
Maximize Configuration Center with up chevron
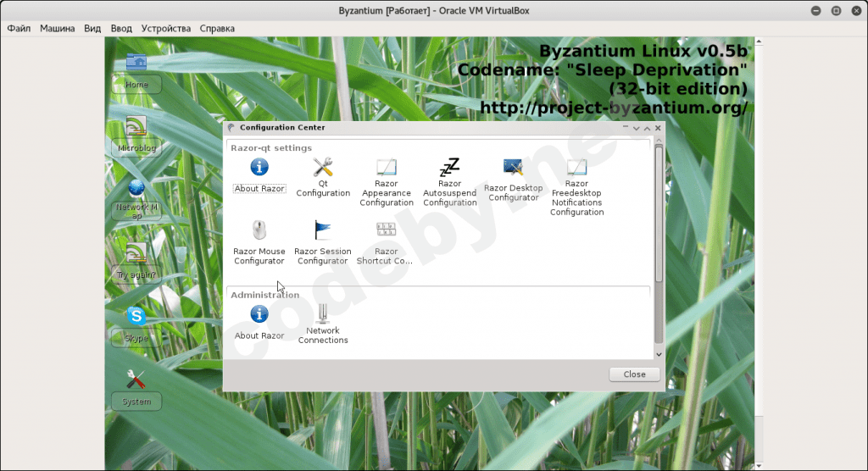pyautogui.click(x=647, y=128)
